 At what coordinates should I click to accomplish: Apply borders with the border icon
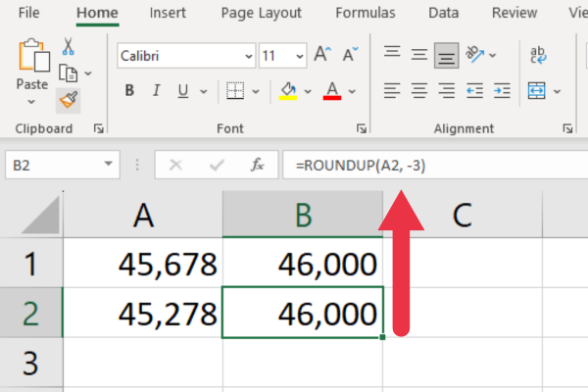pyautogui.click(x=235, y=91)
